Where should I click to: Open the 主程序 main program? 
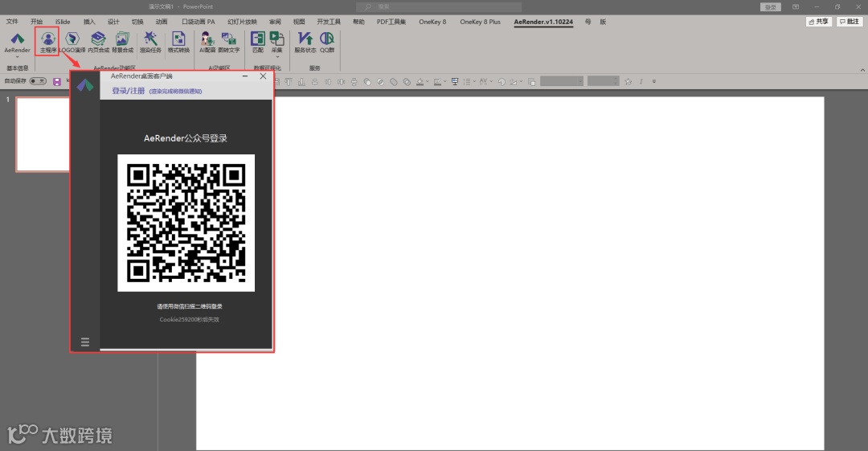tap(48, 42)
